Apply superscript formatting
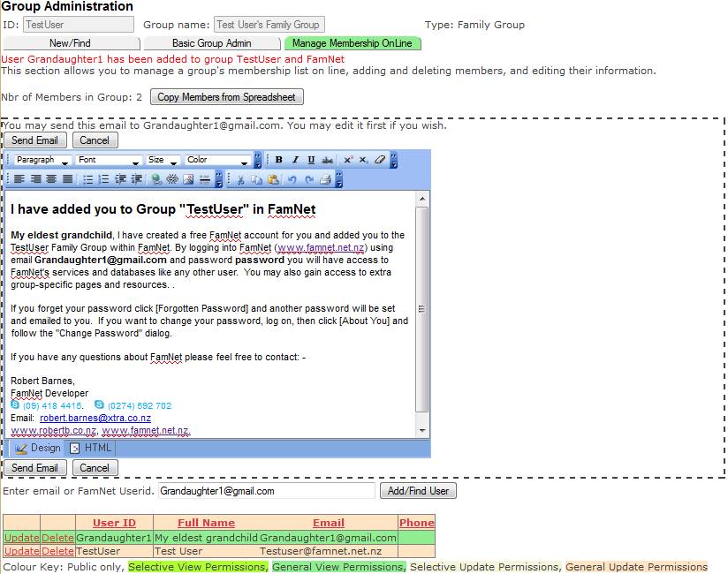This screenshot has height=574, width=728. click(348, 160)
